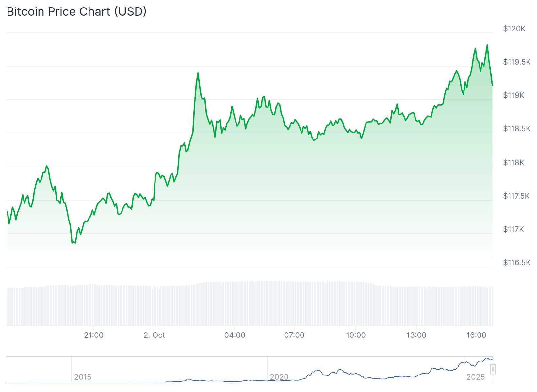The image size is (537, 392).
Task: Click the 2020 label in the navigator
Action: (x=279, y=377)
